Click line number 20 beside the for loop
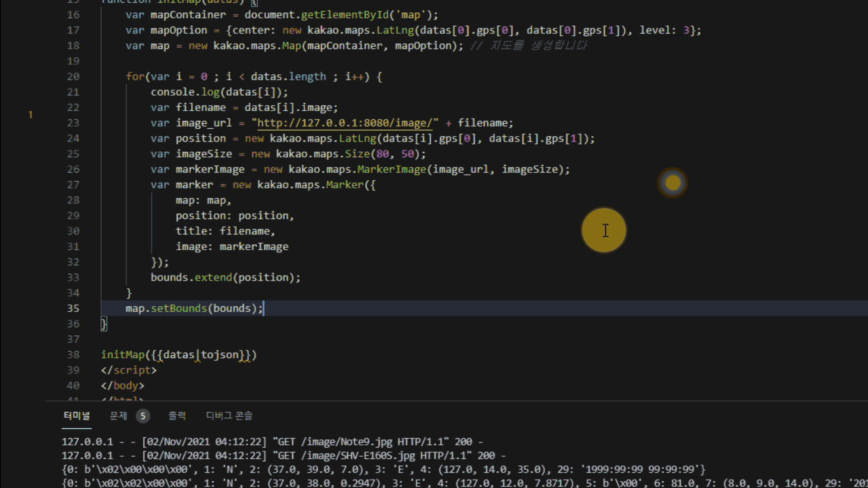The height and width of the screenshot is (488, 868). coord(73,77)
